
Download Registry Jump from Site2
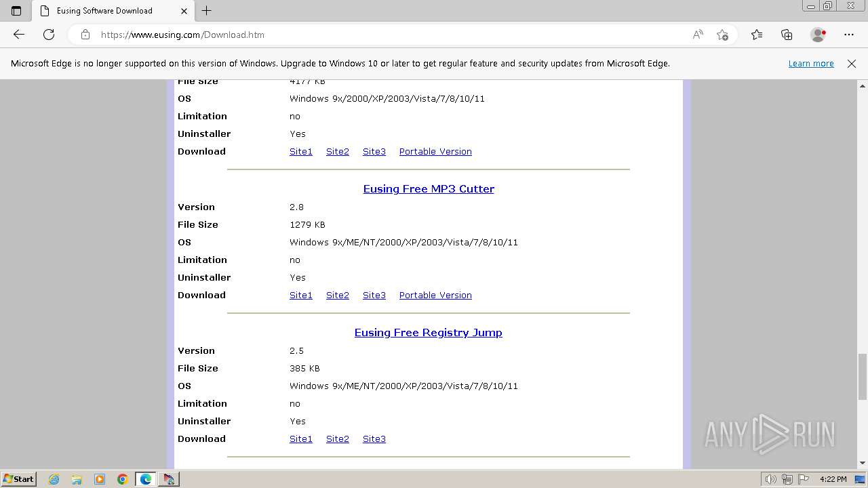click(x=338, y=439)
